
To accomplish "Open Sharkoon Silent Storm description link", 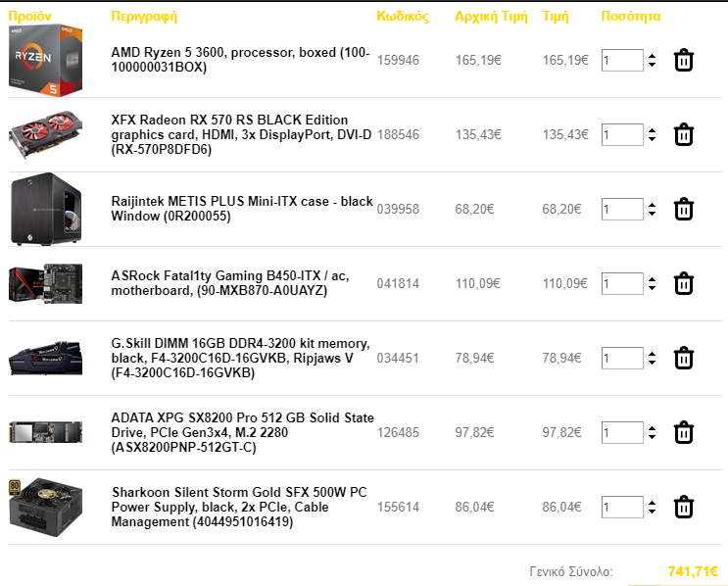I will click(239, 507).
